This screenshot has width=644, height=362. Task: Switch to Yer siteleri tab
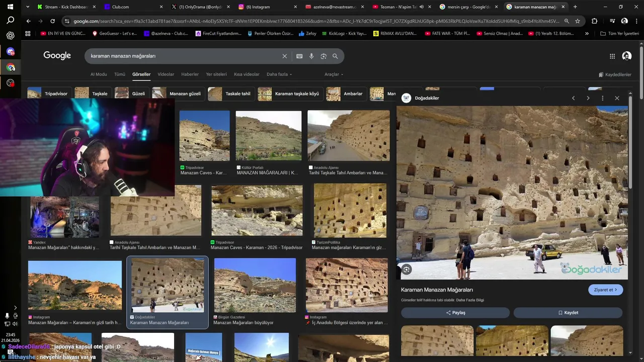pyautogui.click(x=216, y=74)
